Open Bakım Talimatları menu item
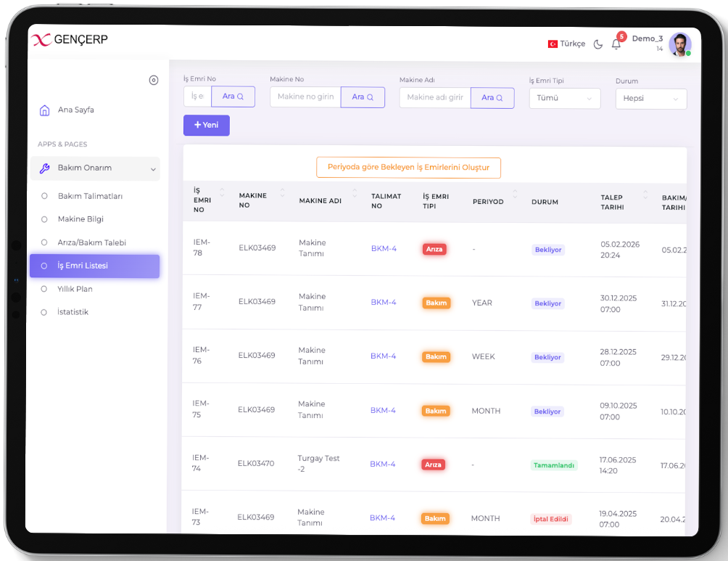Screen dimensions: 728x561 pyautogui.click(x=90, y=197)
